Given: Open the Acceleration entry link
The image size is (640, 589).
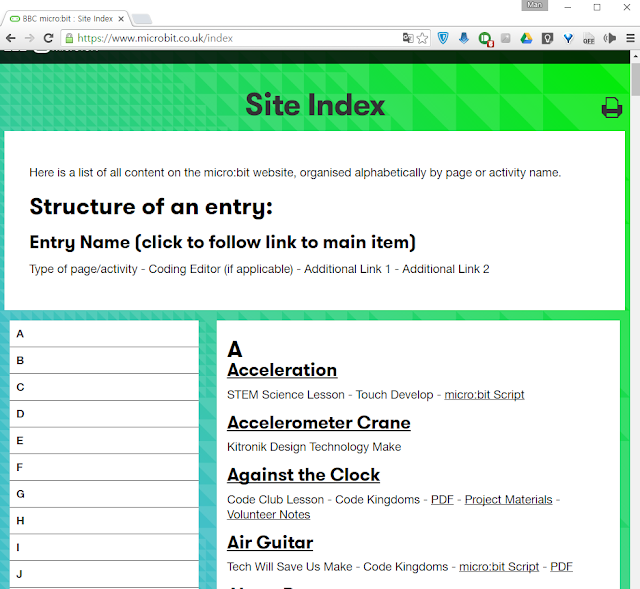Looking at the screenshot, I should pos(282,370).
